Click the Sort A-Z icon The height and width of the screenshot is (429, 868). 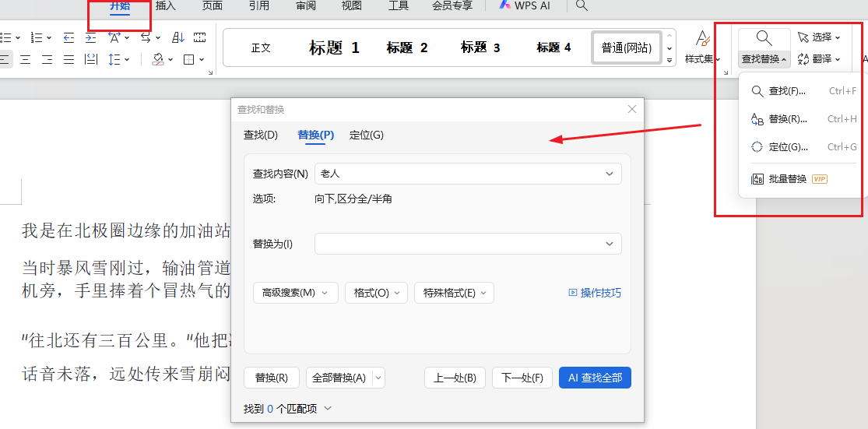click(178, 37)
